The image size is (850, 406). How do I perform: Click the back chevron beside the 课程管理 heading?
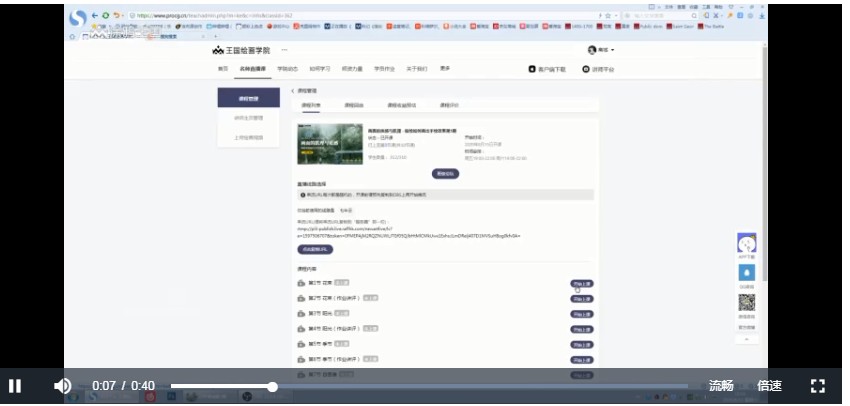pyautogui.click(x=293, y=91)
